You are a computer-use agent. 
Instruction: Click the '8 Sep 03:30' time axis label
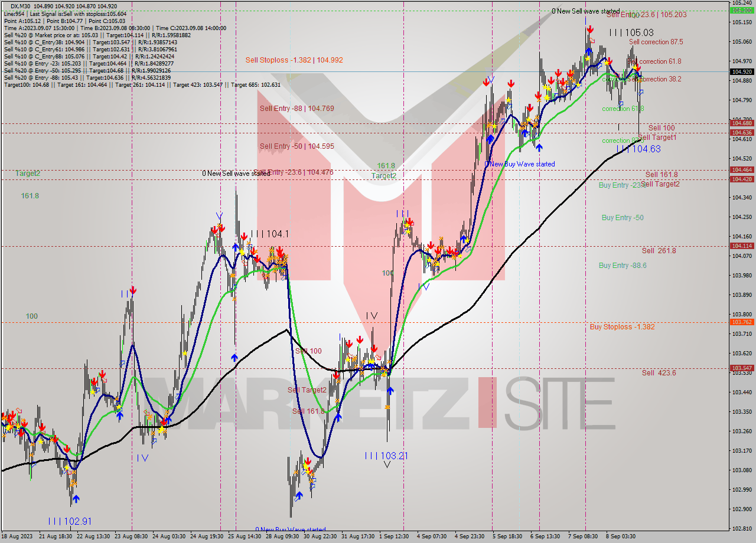(x=621, y=537)
